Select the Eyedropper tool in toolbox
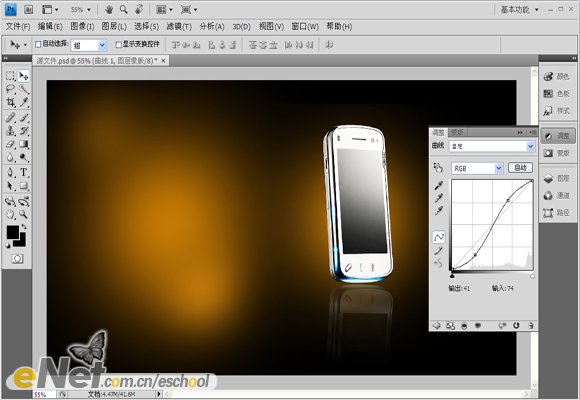580x400 pixels. coord(24,102)
